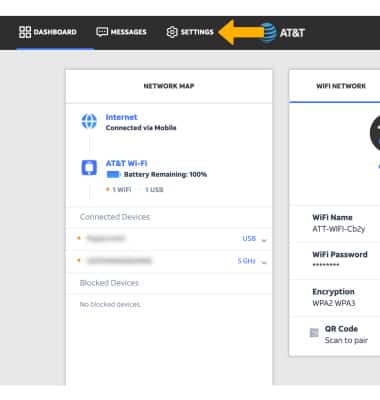Screen dimensions: 380x400
Task: Click the 1 USB count
Action: pos(154,190)
